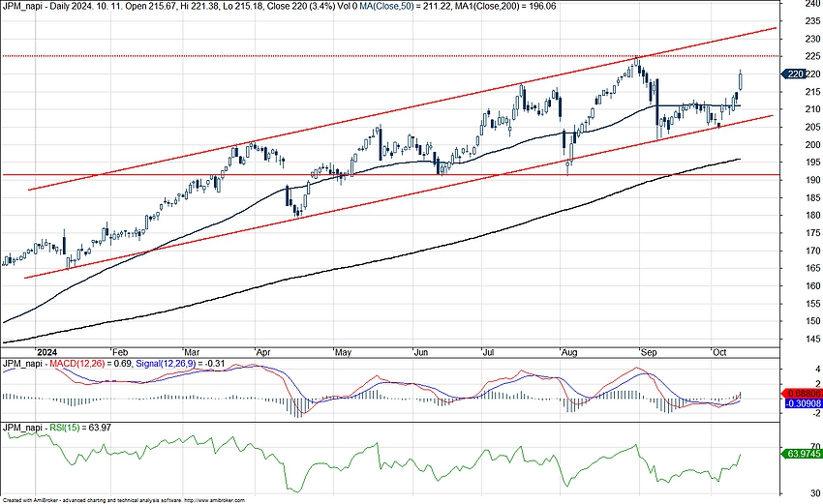Click 'Vol 0' in the chart header
823x504 pixels.
point(348,6)
